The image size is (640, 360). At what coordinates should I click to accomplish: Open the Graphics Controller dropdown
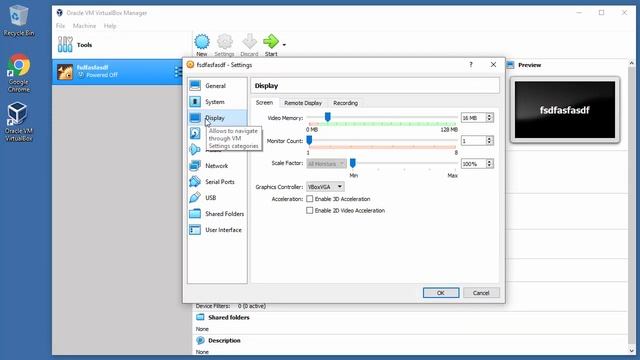pos(325,187)
